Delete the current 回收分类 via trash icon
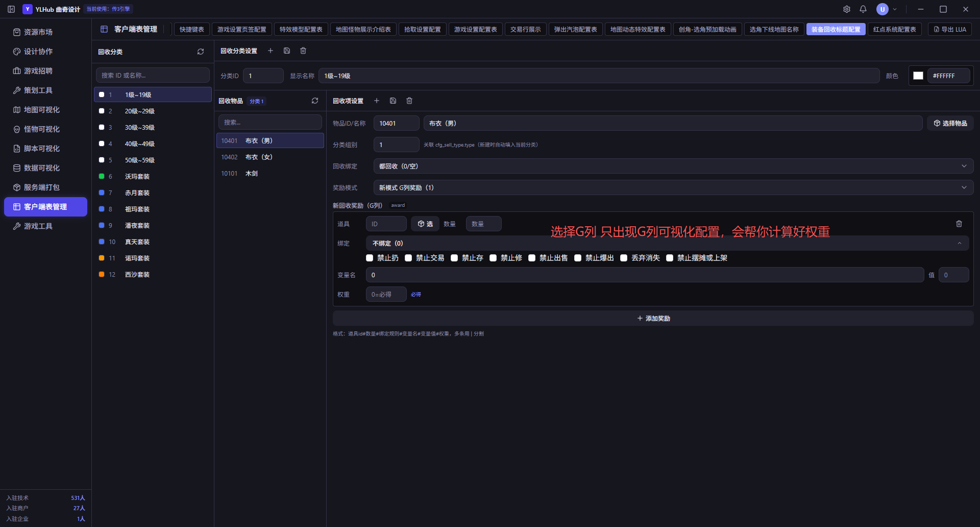The width and height of the screenshot is (980, 527). point(303,51)
